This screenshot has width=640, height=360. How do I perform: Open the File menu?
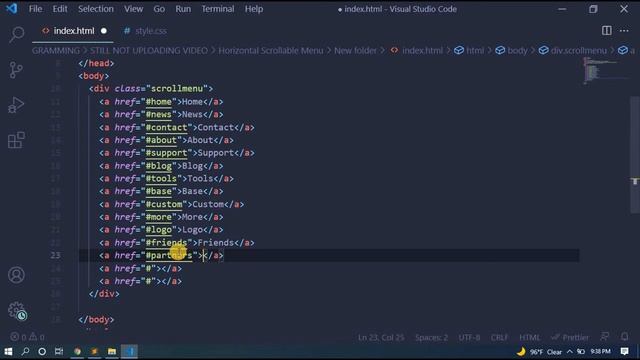coord(35,9)
